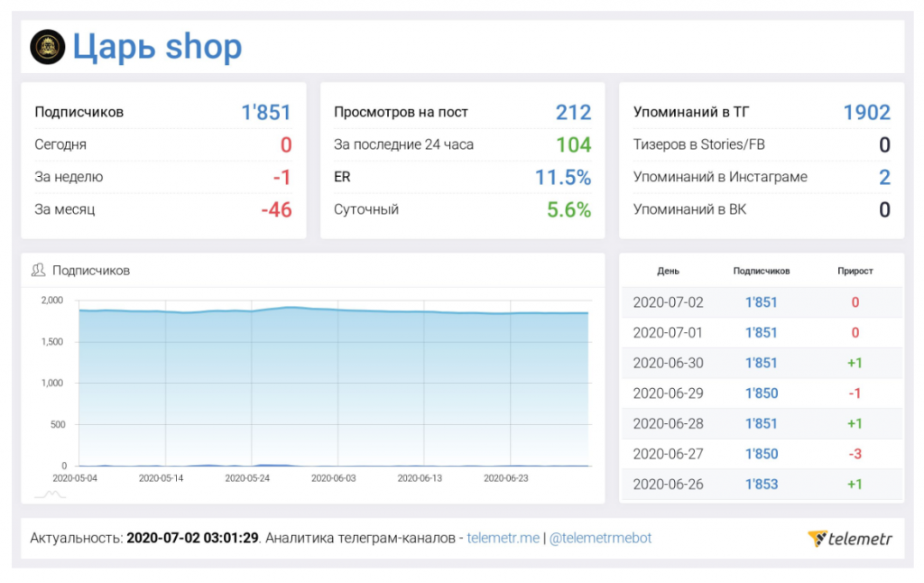Image resolution: width=924 pixels, height=583 pixels.
Task: Click the Царь shop channel title
Action: click(157, 47)
